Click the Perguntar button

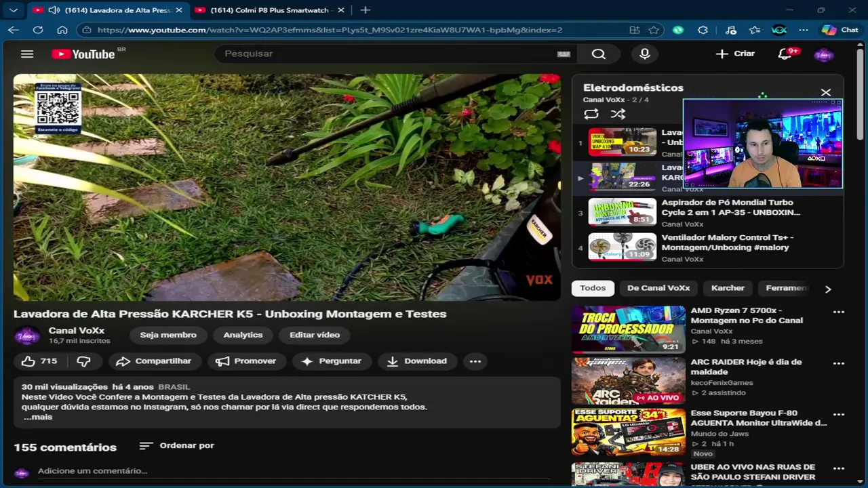(x=332, y=361)
